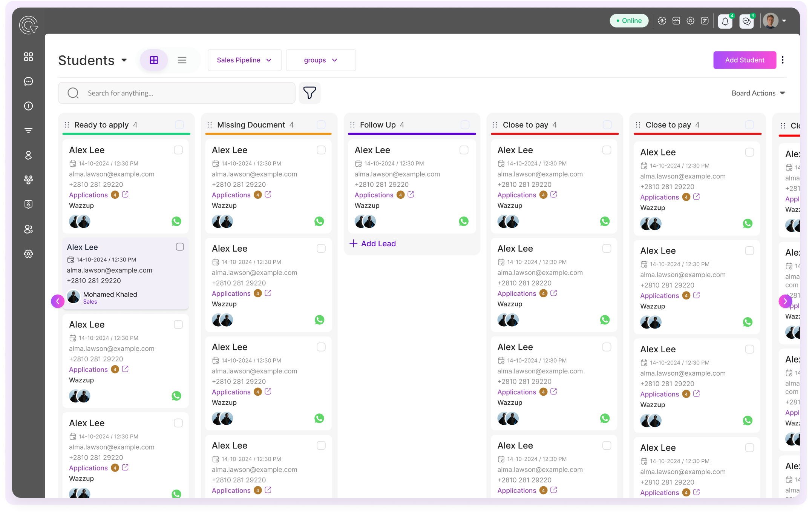Image resolution: width=812 pixels, height=516 pixels.
Task: Open the filter funnel next to search
Action: [309, 93]
